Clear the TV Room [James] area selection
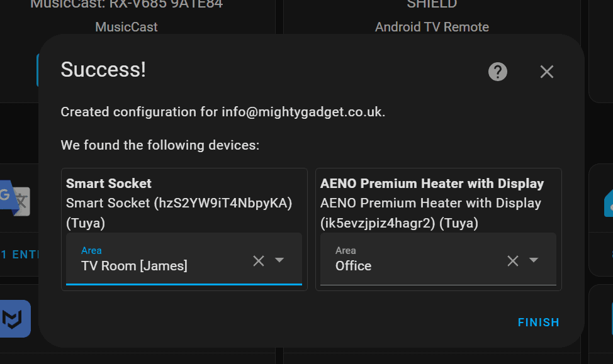Image resolution: width=613 pixels, height=364 pixels. click(259, 260)
